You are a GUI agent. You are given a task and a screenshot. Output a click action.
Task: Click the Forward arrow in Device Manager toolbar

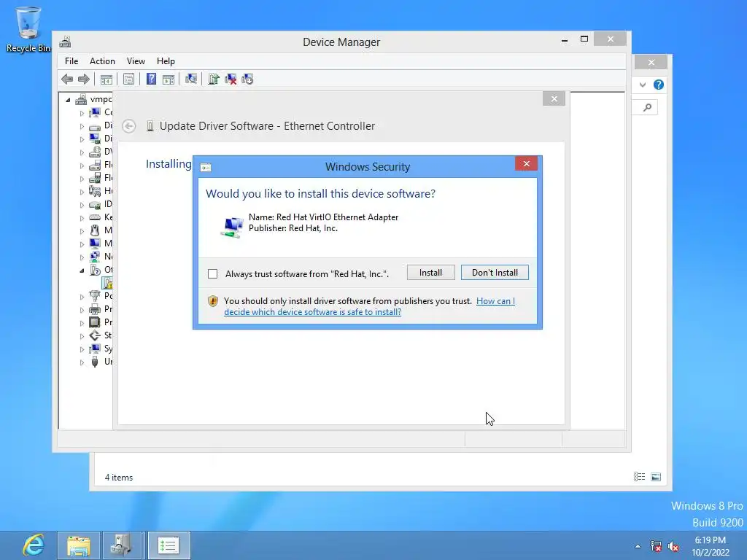84,79
